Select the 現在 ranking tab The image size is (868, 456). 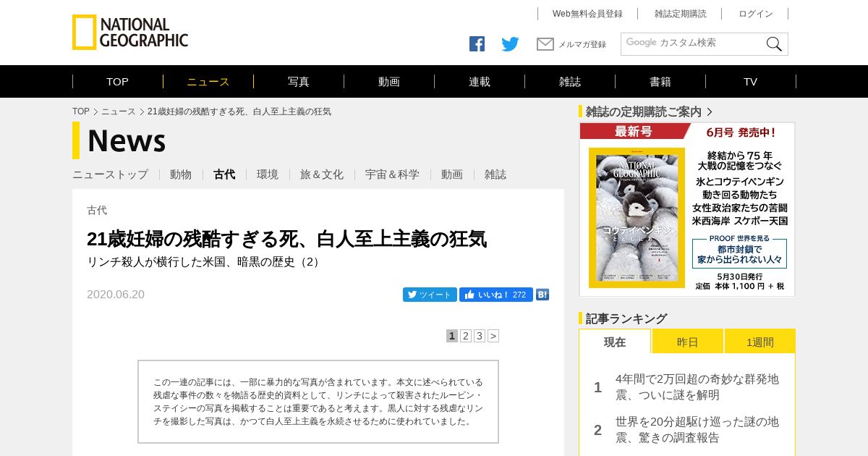[615, 342]
